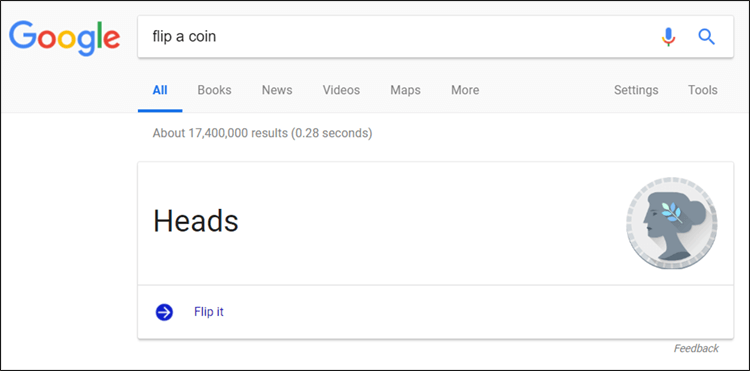Select the All results tab
Screen dimensions: 750x371
[160, 90]
